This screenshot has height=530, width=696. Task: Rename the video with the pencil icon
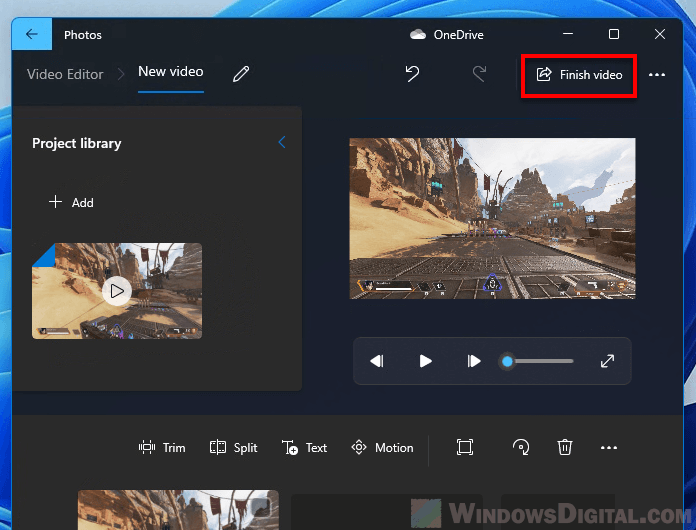(241, 74)
